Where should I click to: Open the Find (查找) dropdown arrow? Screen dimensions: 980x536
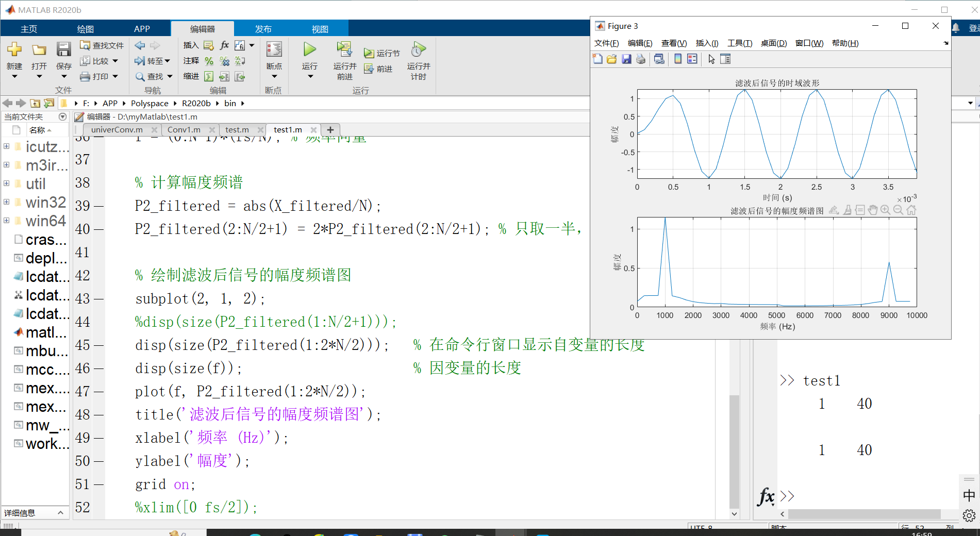(x=170, y=76)
